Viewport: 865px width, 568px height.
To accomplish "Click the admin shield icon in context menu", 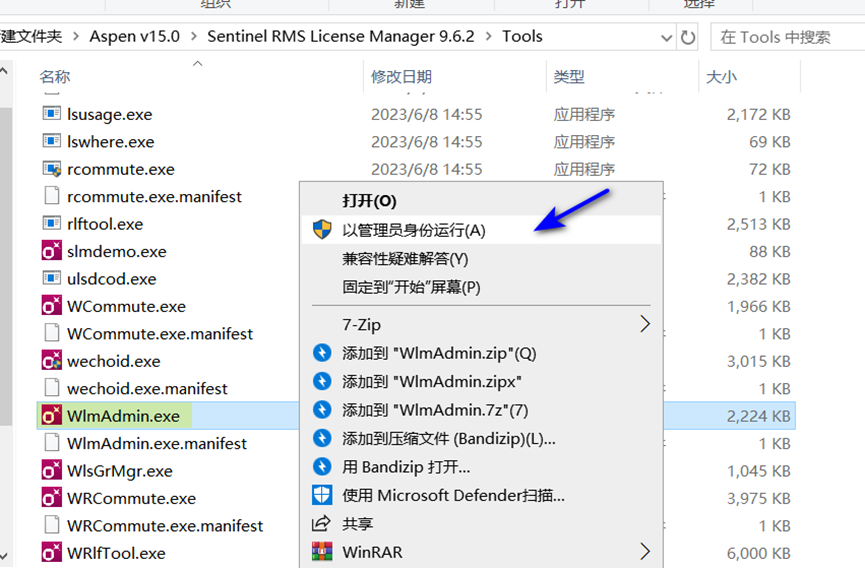I will [x=322, y=229].
